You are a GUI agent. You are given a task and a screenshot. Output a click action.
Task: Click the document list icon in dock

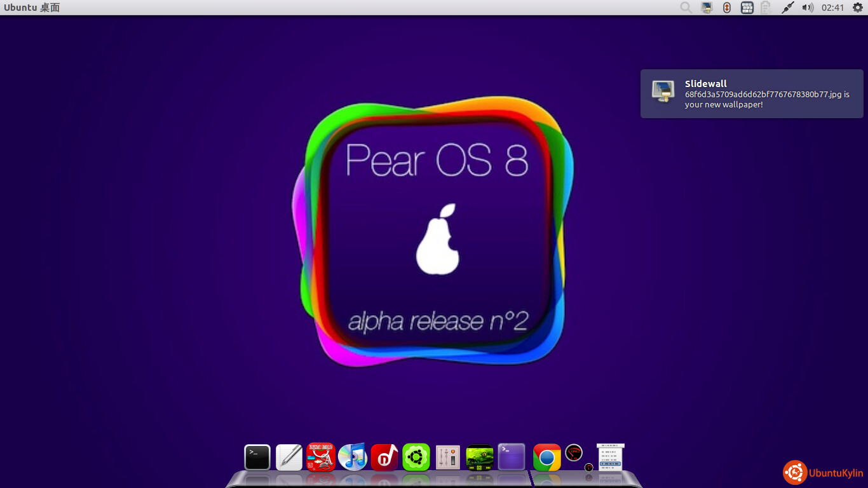coord(610,457)
